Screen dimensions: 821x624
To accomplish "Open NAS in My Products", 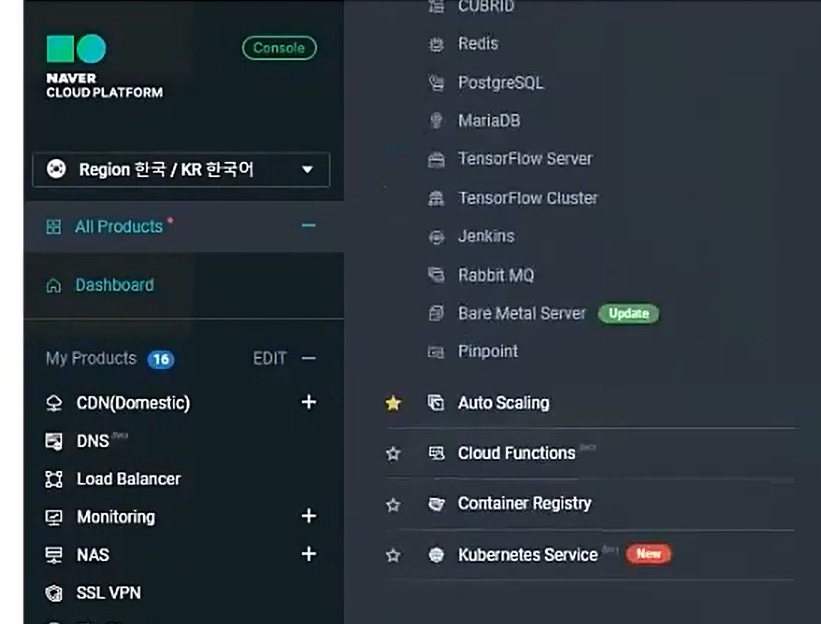I will [x=93, y=554].
